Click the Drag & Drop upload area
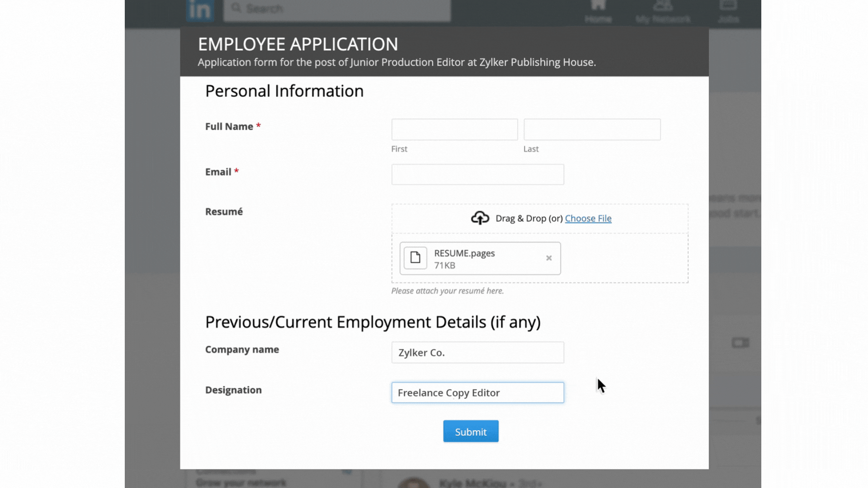This screenshot has height=488, width=868. pos(539,218)
